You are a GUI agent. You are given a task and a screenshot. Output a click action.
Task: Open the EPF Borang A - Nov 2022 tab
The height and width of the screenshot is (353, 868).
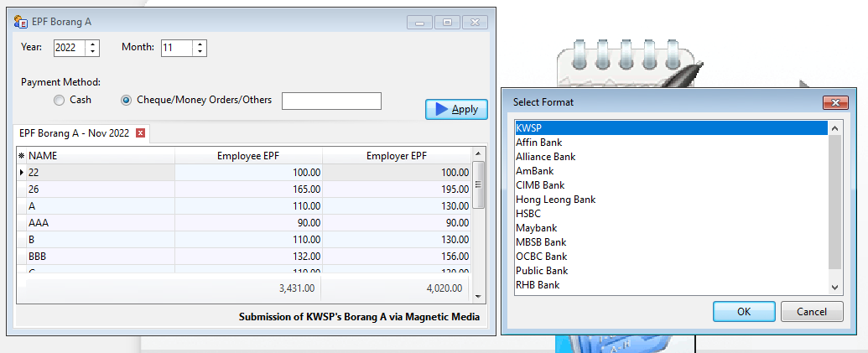point(74,133)
